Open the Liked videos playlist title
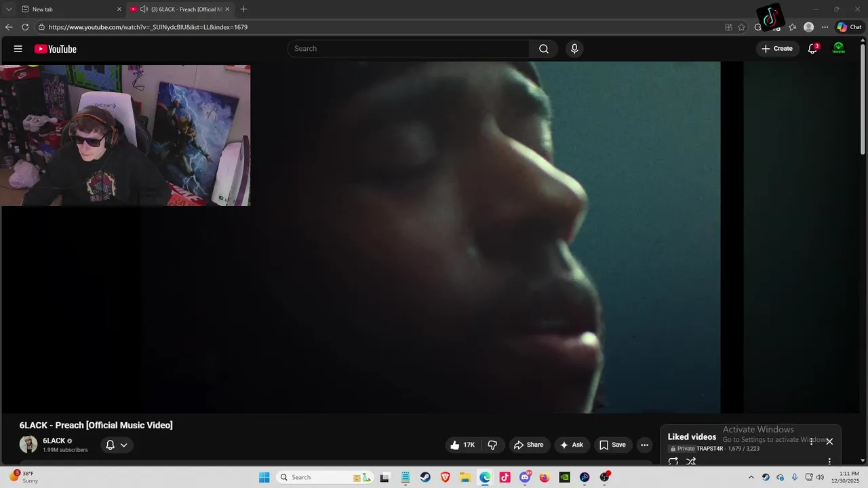Image resolution: width=868 pixels, height=488 pixels. 692,437
